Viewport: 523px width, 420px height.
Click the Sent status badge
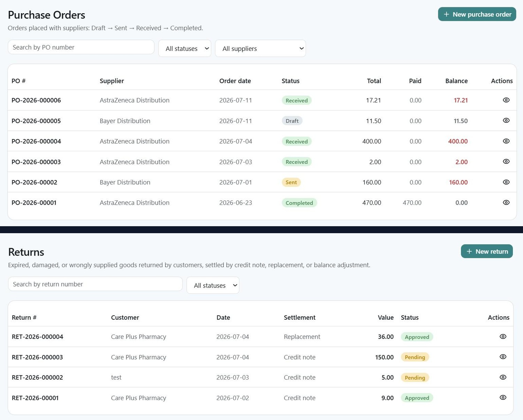pos(291,182)
